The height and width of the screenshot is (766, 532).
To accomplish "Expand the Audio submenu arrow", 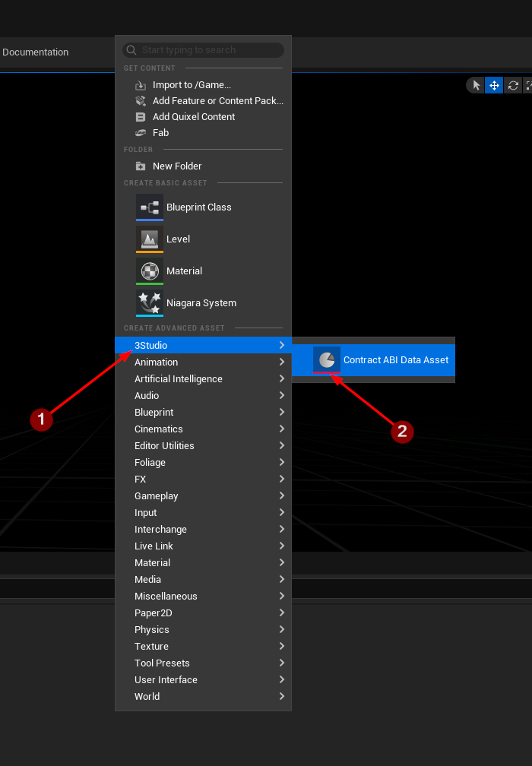I will [282, 395].
